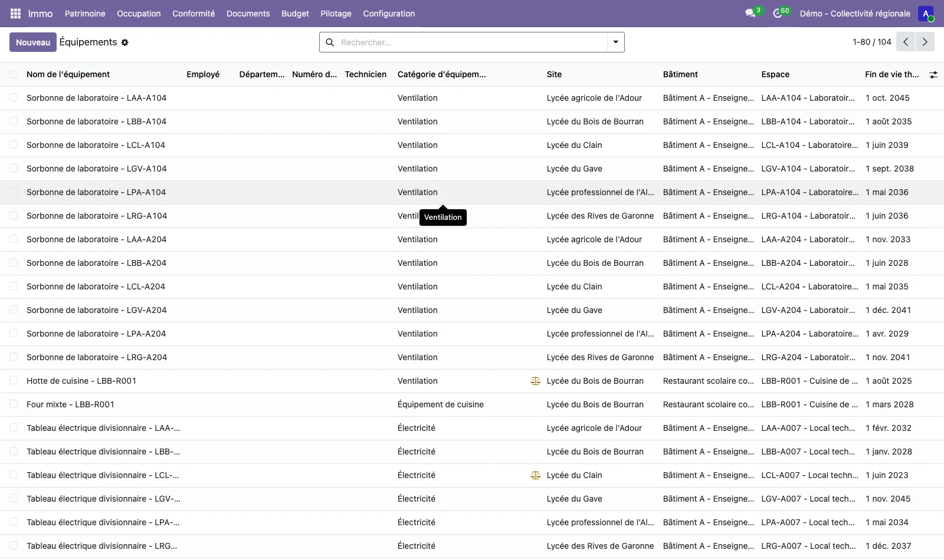Open the user avatar menu

[926, 14]
